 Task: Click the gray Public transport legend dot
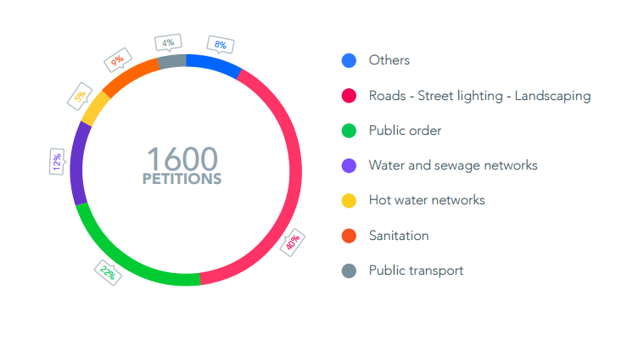pyautogui.click(x=349, y=270)
